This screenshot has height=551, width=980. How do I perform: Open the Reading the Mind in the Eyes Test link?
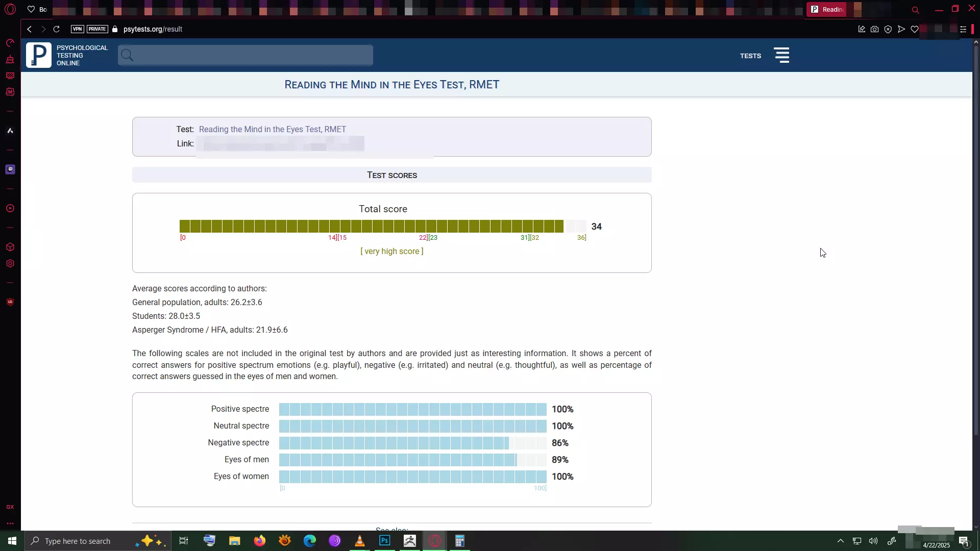coord(273,129)
